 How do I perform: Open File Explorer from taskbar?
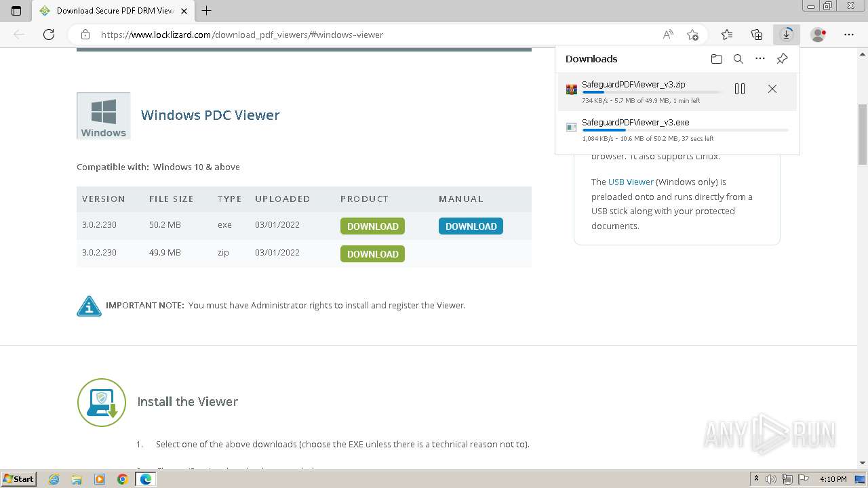tap(77, 479)
